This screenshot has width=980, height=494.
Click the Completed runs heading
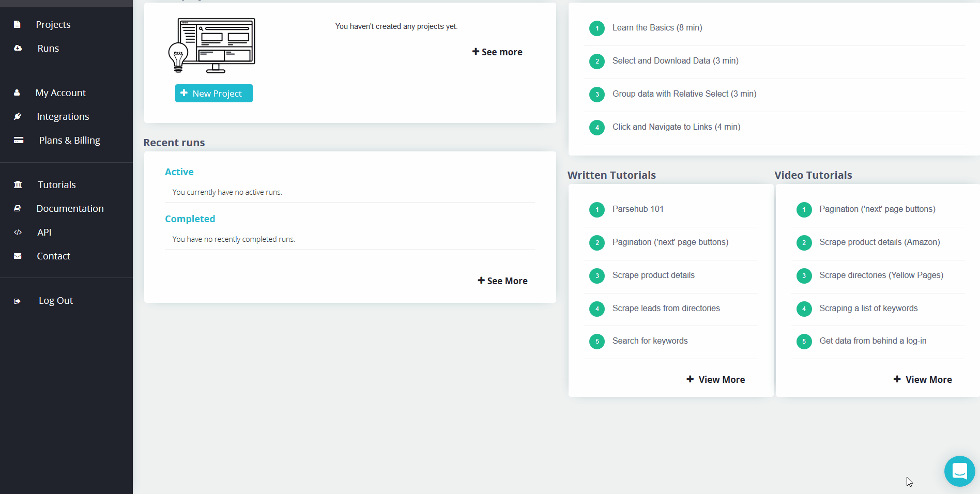point(190,219)
